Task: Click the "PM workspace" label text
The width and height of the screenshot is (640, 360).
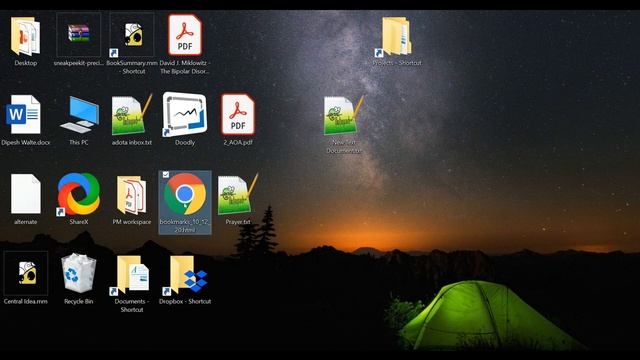Action: click(x=132, y=222)
